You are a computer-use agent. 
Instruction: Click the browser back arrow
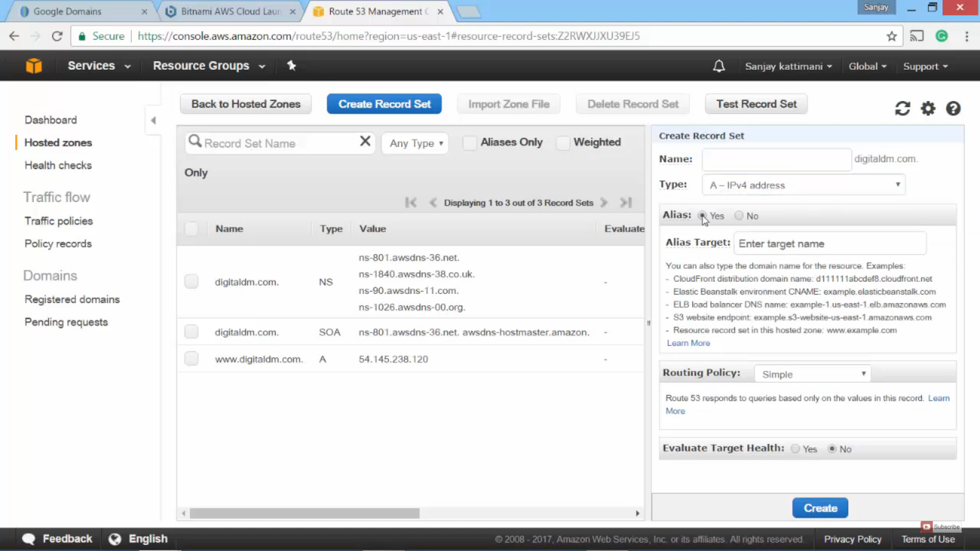(x=14, y=36)
